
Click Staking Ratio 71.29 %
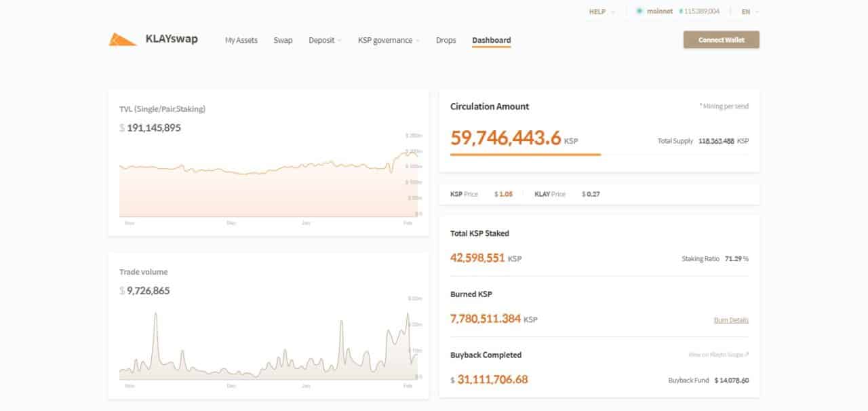click(737, 259)
